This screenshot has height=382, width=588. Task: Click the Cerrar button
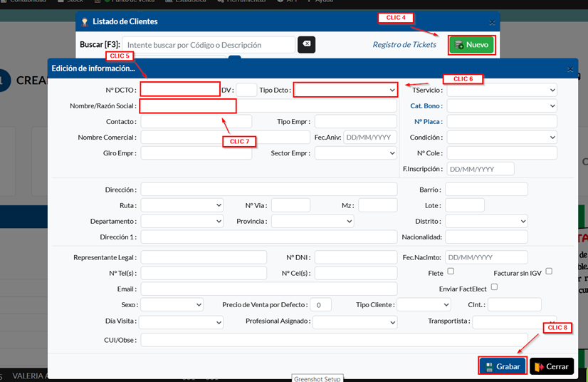coord(552,366)
